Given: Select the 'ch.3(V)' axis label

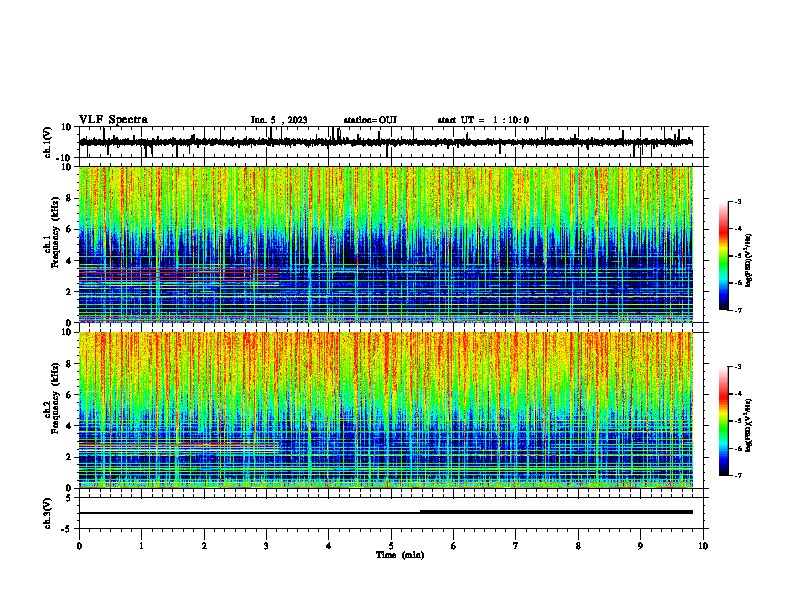Looking at the screenshot, I should (48, 514).
